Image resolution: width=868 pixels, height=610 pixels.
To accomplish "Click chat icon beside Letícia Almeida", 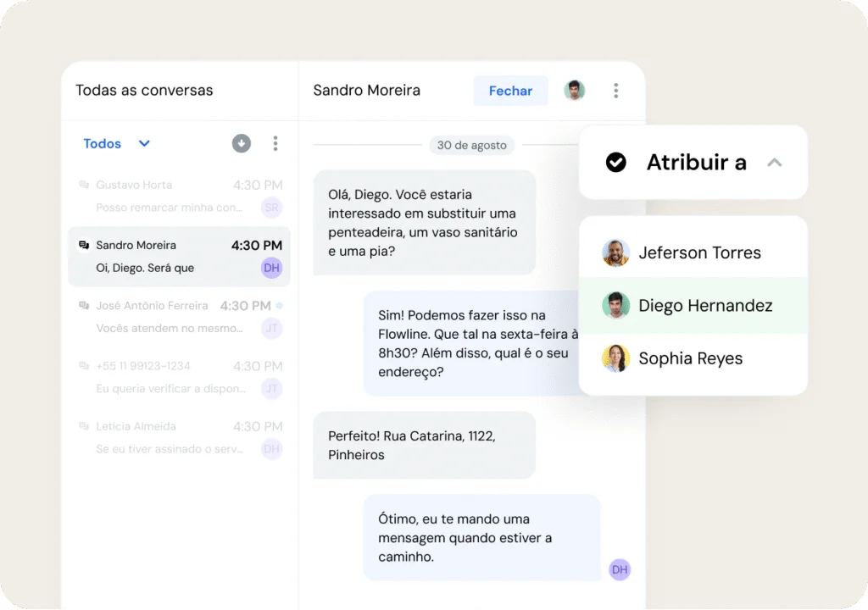I will tap(84, 425).
